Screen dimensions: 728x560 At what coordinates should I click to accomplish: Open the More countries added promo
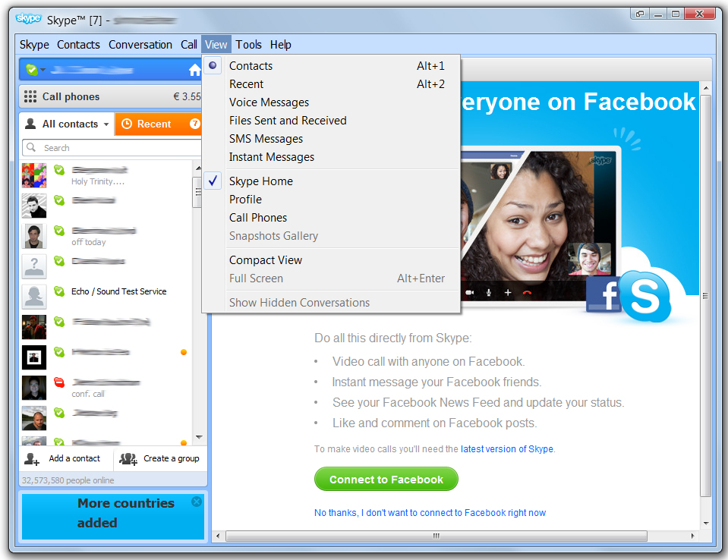click(113, 517)
